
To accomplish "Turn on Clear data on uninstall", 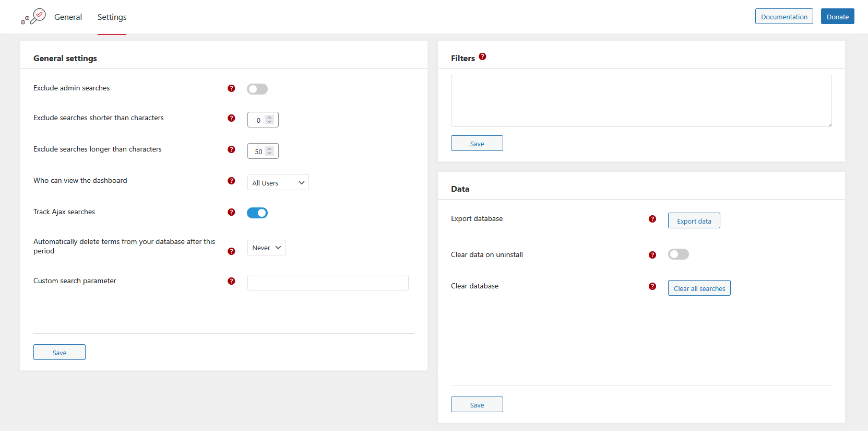I will [x=679, y=254].
